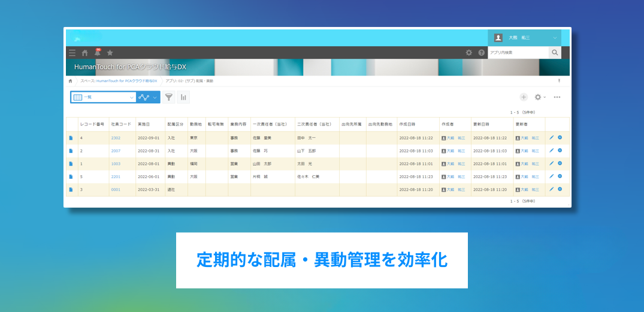The image size is (644, 312).
Task: Delete record 0001 with circle icon
Action: click(560, 189)
